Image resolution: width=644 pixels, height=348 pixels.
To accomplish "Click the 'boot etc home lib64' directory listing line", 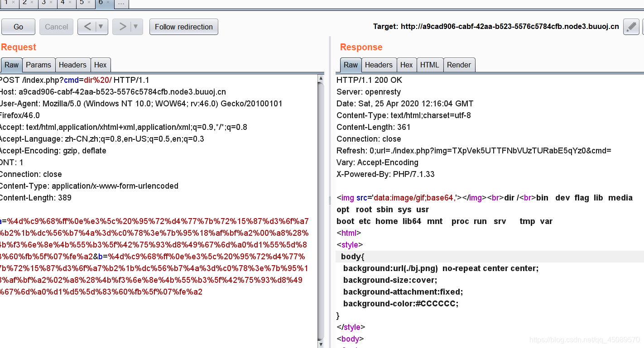I will tap(444, 221).
